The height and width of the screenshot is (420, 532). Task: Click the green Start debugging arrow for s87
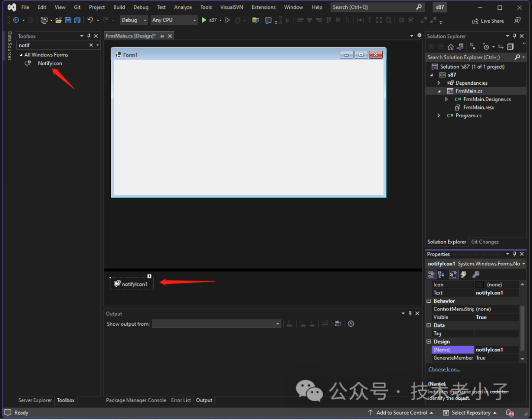204,20
